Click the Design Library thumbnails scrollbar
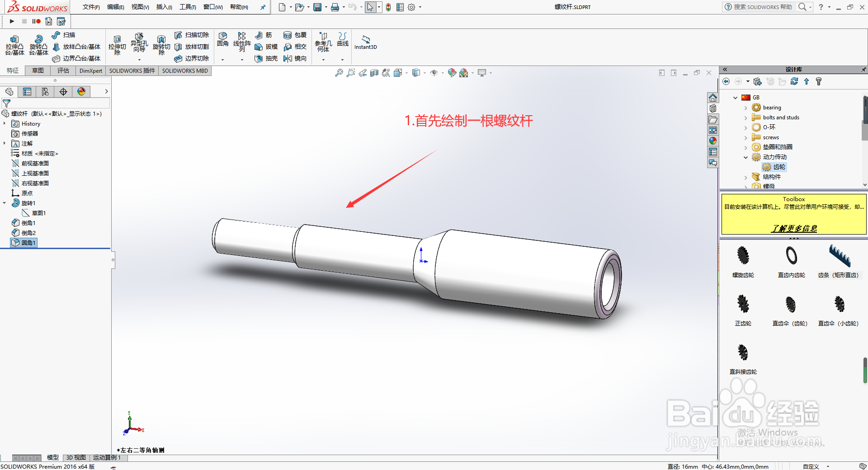868x470 pixels. (x=865, y=370)
